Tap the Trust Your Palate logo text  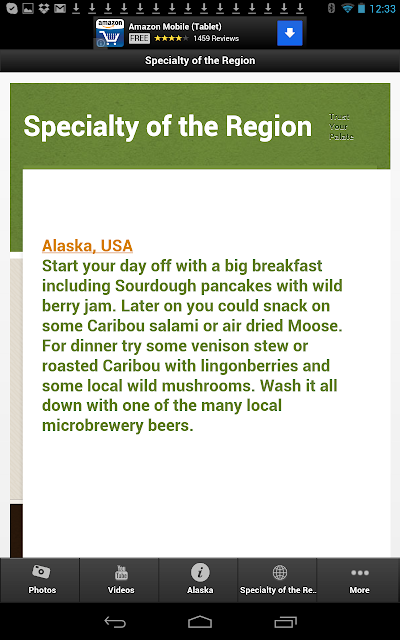(x=341, y=127)
